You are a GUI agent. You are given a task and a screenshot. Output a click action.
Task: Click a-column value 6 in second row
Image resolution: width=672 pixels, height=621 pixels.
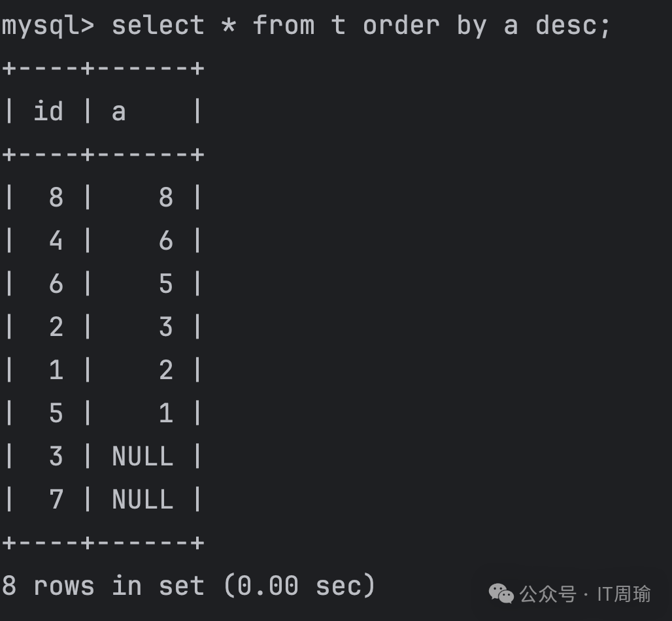pyautogui.click(x=166, y=241)
